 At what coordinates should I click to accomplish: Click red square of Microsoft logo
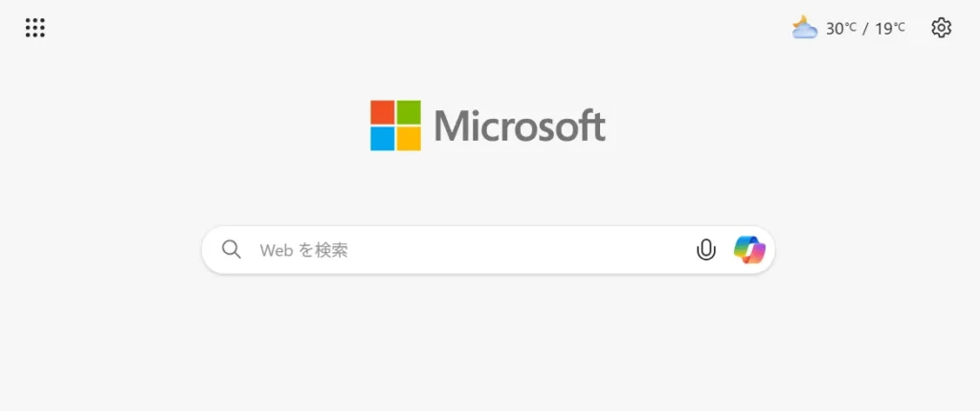(x=383, y=112)
